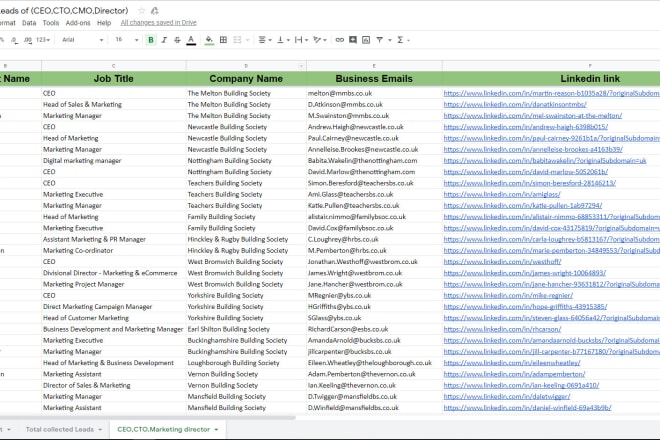
Task: Open the Help menu
Action: coord(104,23)
